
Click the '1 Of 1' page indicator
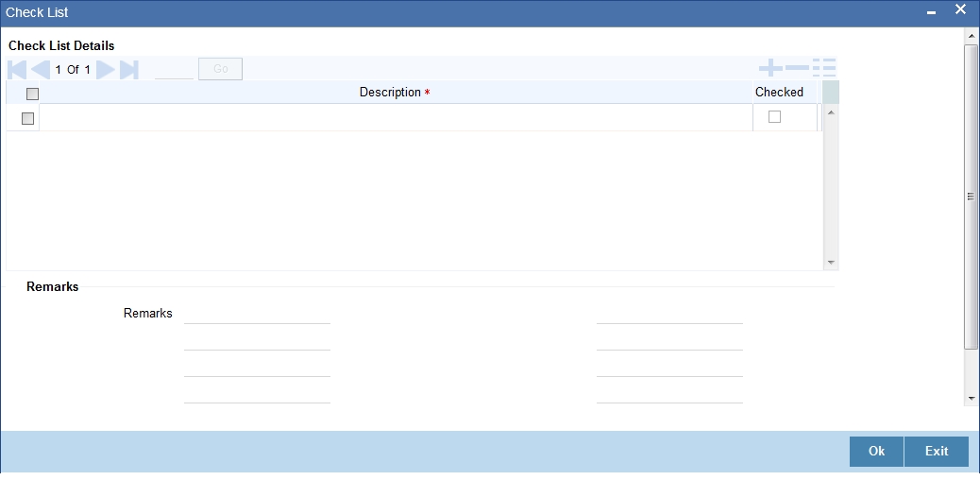coord(73,70)
